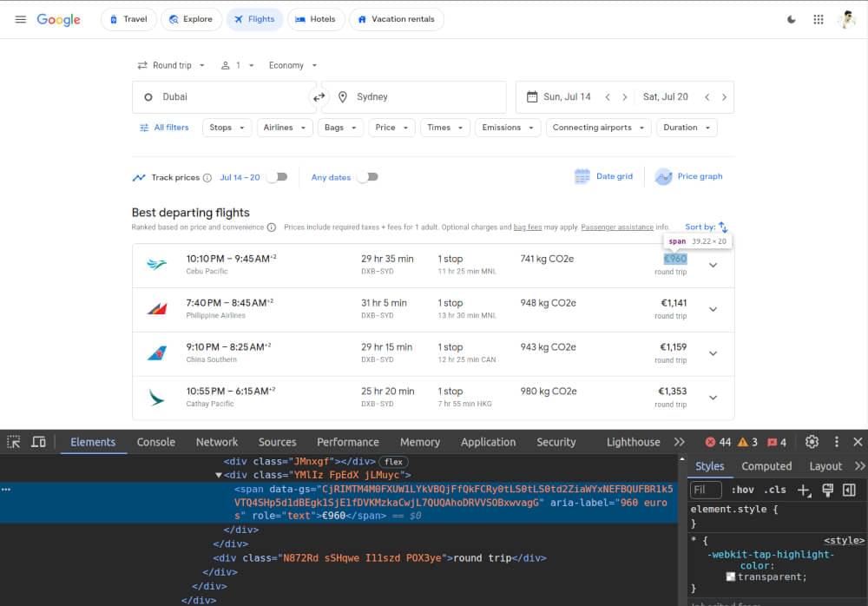Image resolution: width=868 pixels, height=606 pixels.
Task: Open the Google apps grid
Action: click(818, 18)
